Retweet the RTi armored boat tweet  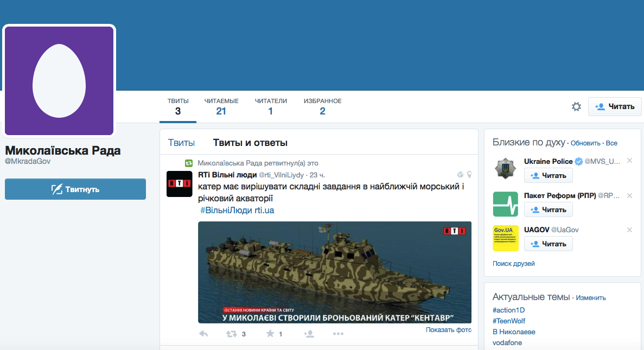(x=231, y=334)
